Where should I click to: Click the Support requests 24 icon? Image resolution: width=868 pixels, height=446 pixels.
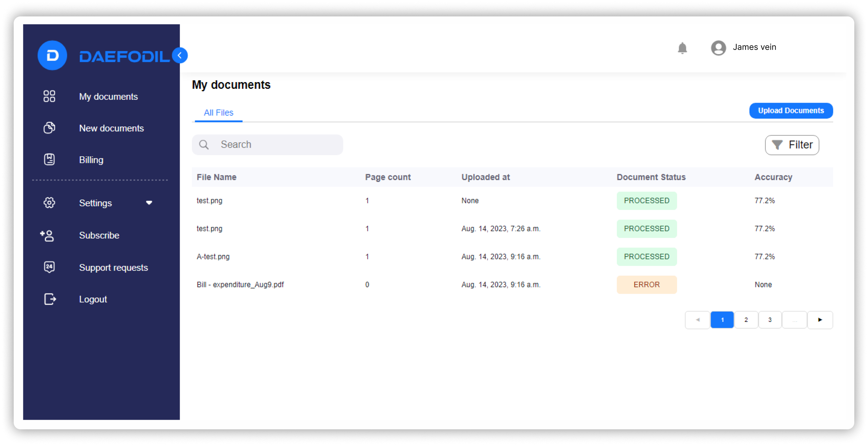pos(49,267)
